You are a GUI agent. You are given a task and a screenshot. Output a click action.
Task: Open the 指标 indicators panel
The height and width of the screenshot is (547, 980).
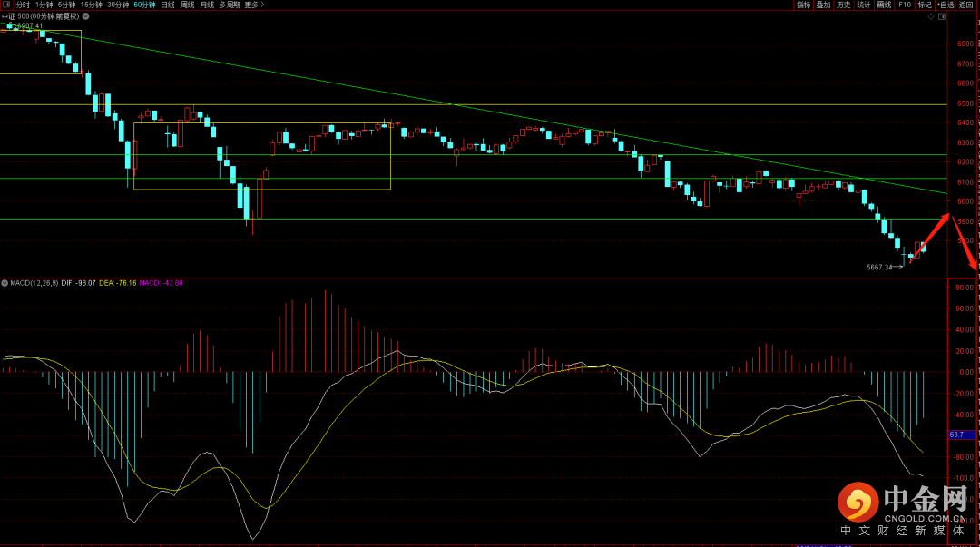803,5
